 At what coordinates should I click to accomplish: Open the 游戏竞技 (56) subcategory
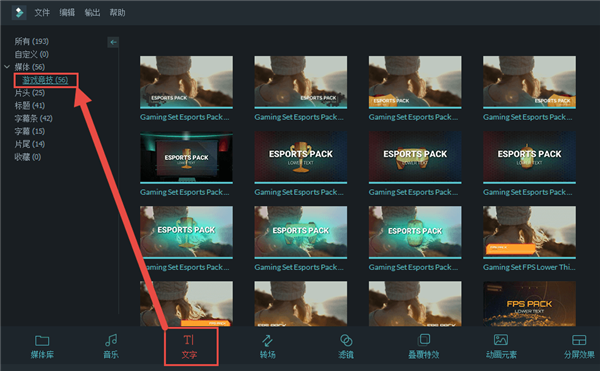pos(45,80)
